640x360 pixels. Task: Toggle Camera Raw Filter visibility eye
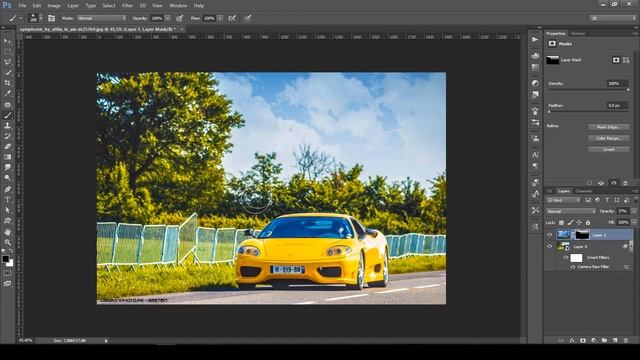click(x=572, y=267)
